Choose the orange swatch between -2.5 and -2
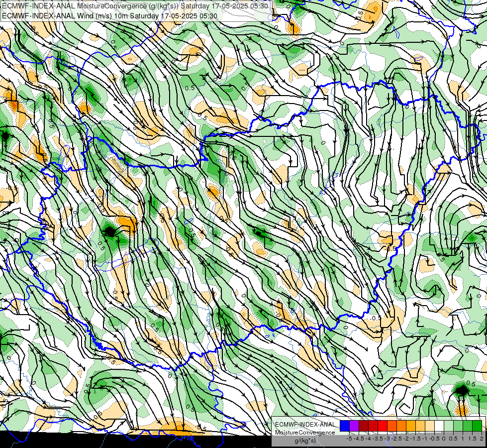Viewport: 487px width, 448px height. 401,426
